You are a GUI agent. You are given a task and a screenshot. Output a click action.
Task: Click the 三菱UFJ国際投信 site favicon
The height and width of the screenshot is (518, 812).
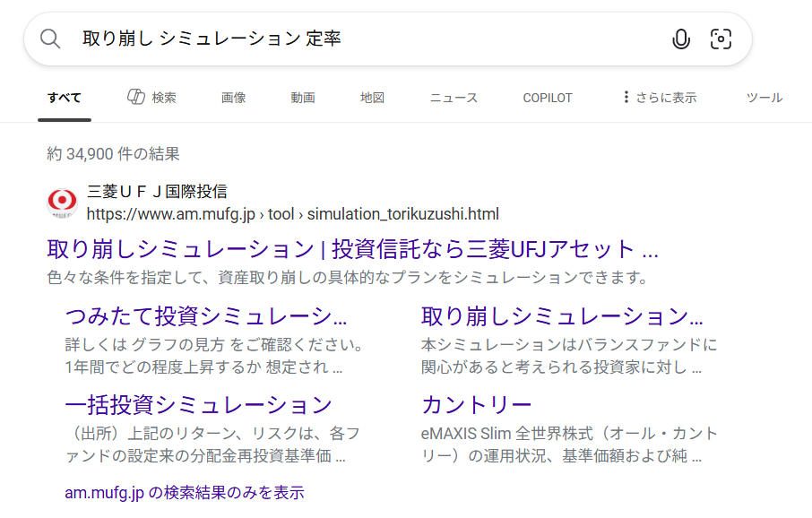click(62, 203)
